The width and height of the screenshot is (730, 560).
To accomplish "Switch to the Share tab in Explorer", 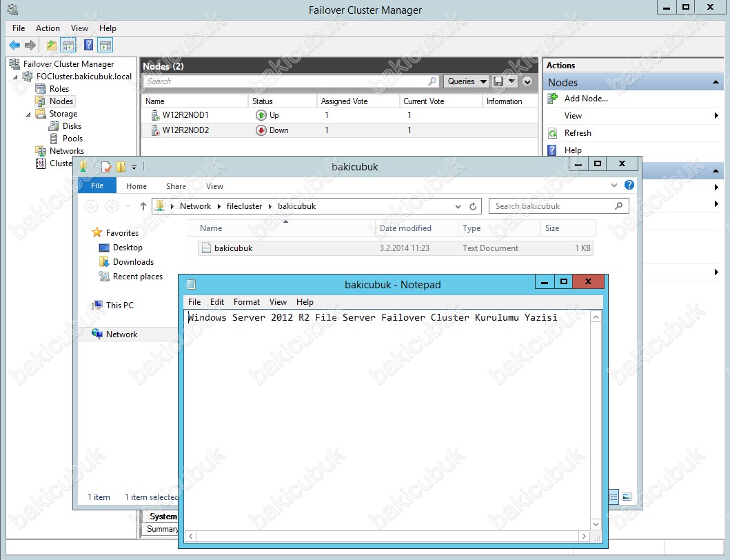I will click(176, 186).
